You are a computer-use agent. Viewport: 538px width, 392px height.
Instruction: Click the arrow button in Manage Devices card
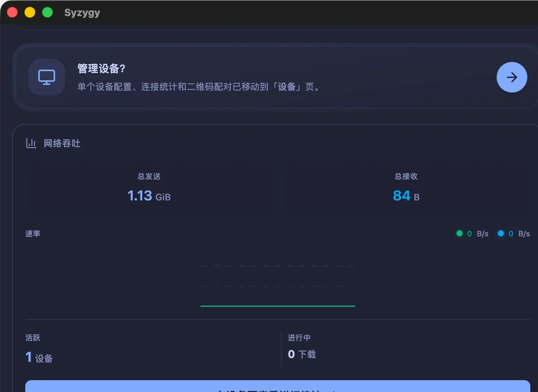[512, 77]
